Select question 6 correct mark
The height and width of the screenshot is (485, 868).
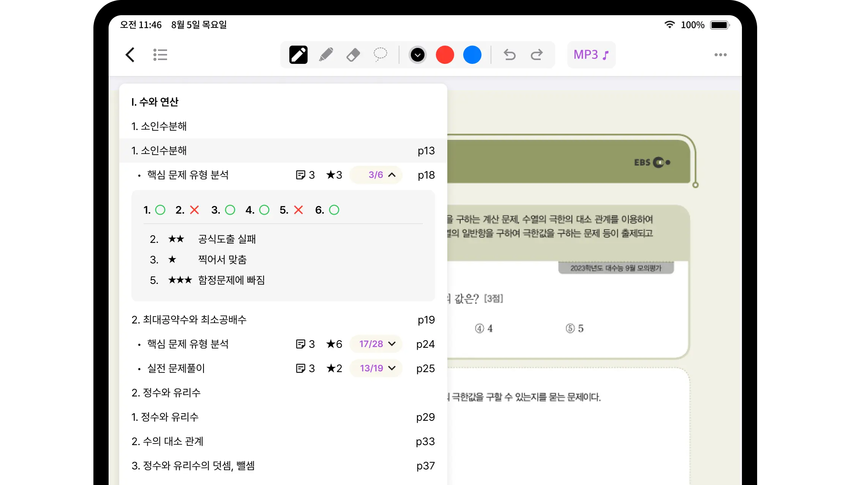click(x=334, y=210)
